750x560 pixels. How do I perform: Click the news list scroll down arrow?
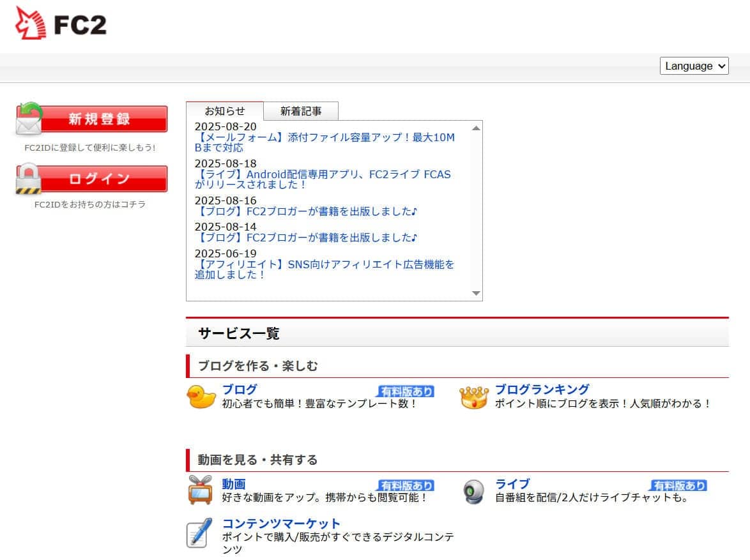click(476, 293)
